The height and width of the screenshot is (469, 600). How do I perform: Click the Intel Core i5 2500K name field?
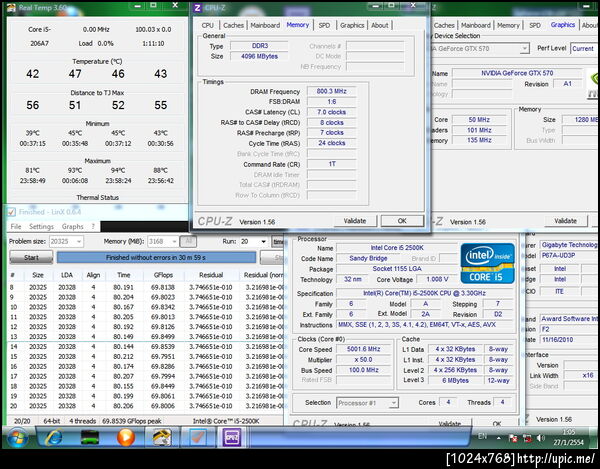[397, 248]
